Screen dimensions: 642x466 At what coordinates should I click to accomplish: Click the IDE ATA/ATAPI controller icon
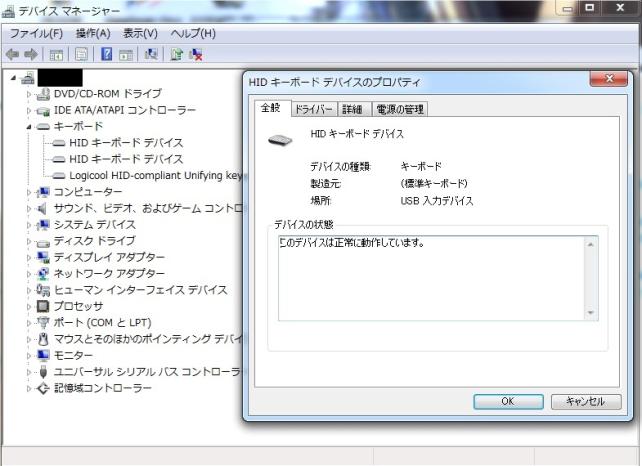[x=43, y=111]
